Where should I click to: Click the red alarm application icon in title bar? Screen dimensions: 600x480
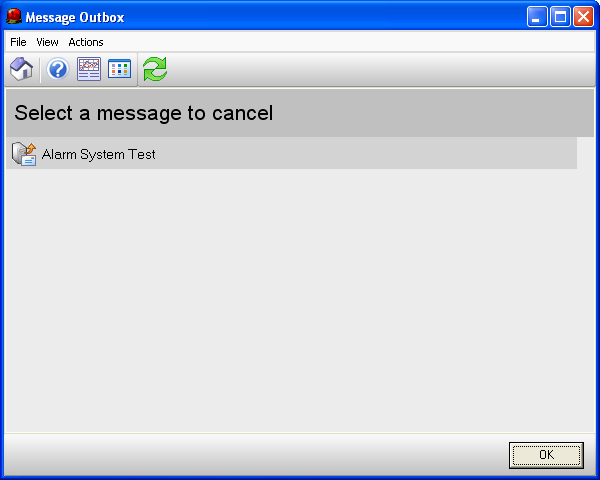[14, 17]
